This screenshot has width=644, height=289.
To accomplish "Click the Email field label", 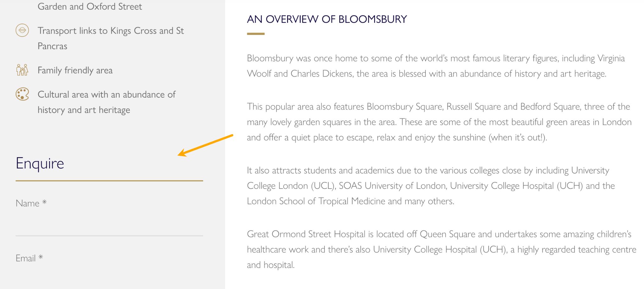I will (26, 258).
